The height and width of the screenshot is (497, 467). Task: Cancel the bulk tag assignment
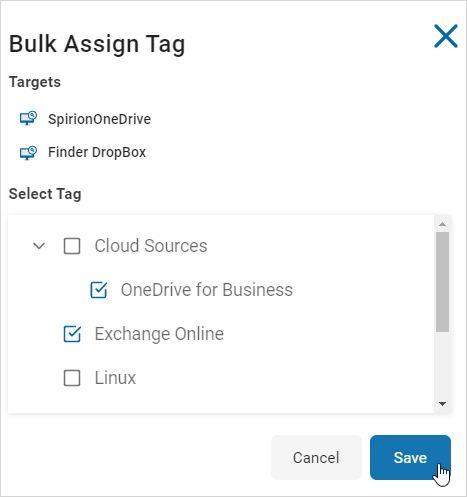(x=316, y=457)
